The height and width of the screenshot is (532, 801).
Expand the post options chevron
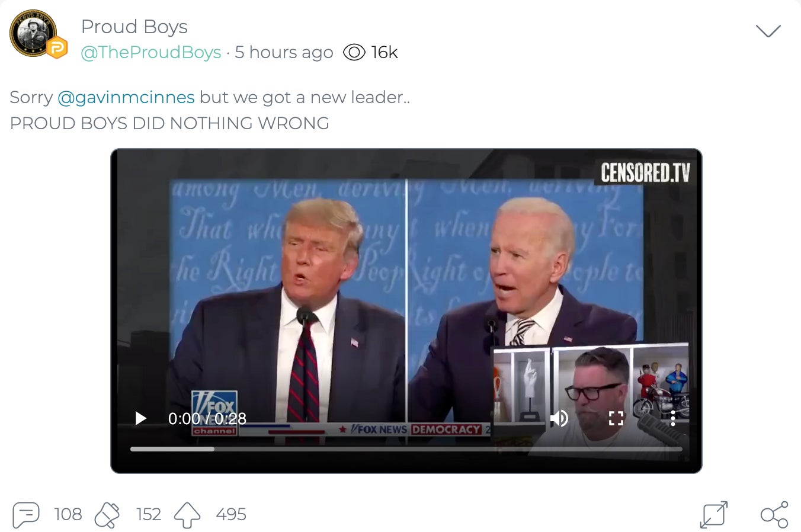(x=768, y=31)
